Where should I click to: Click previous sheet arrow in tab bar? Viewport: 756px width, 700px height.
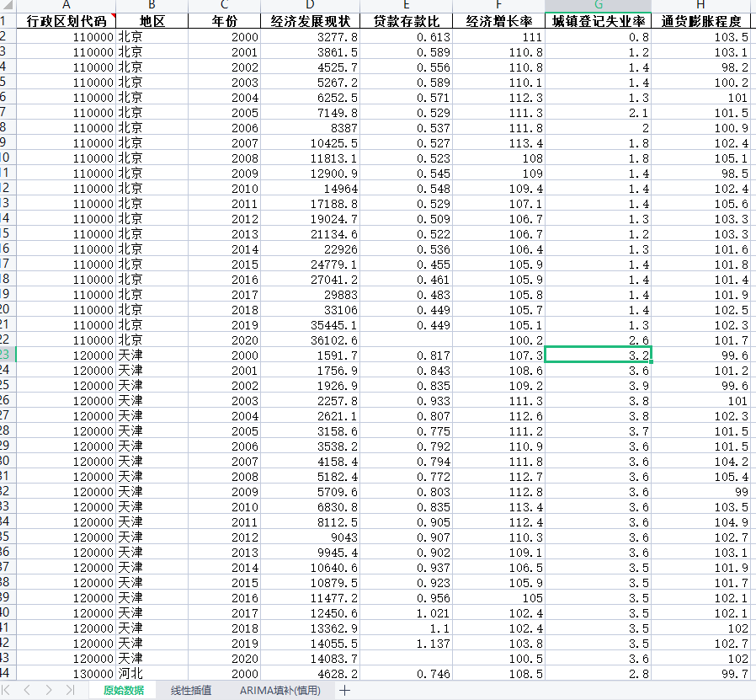pyautogui.click(x=27, y=690)
